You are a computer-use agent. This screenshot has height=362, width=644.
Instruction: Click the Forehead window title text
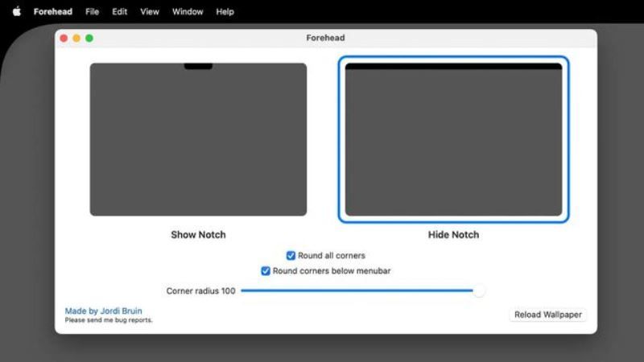point(325,38)
